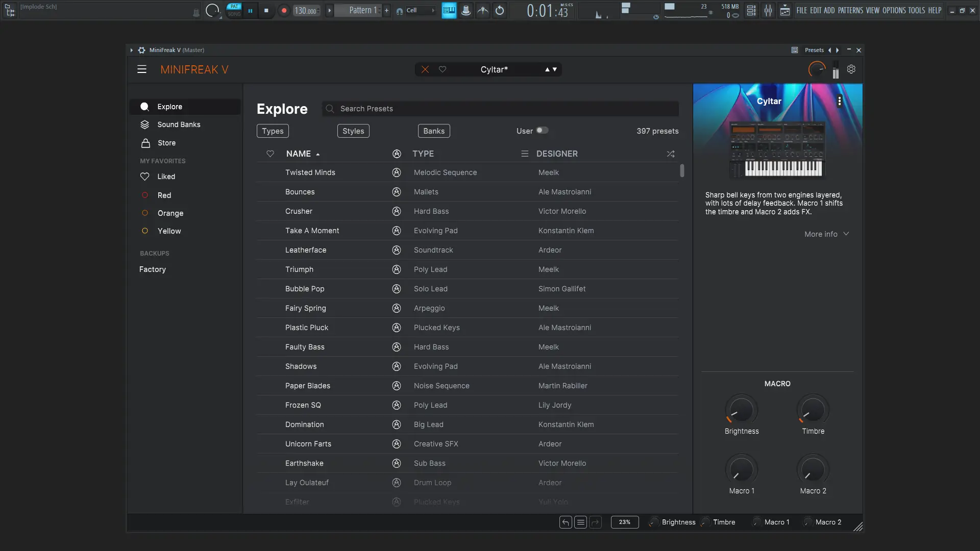Image resolution: width=980 pixels, height=551 pixels.
Task: Click the shuffle presets icon
Action: point(671,154)
